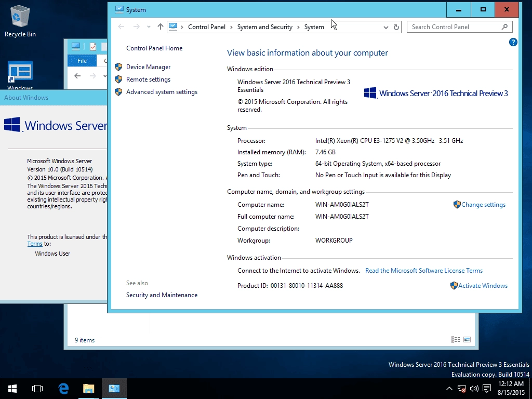Launch Microsoft Edge from taskbar
This screenshot has height=399, width=532.
[63, 389]
